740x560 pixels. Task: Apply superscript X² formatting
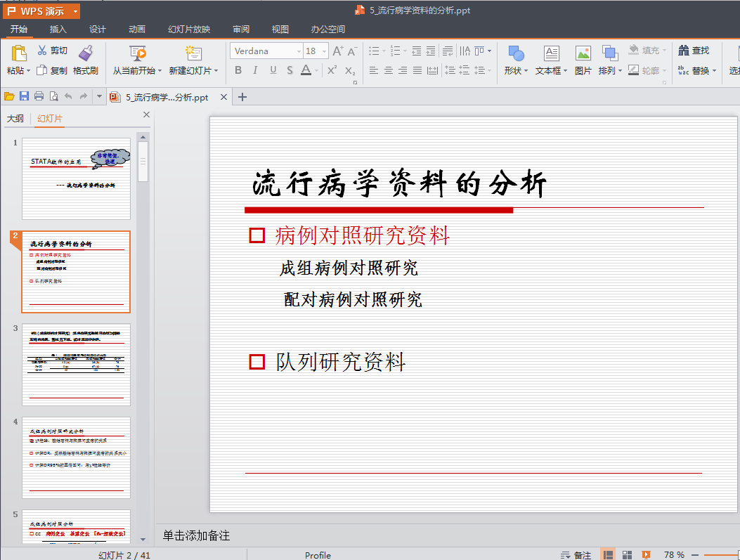pos(332,70)
